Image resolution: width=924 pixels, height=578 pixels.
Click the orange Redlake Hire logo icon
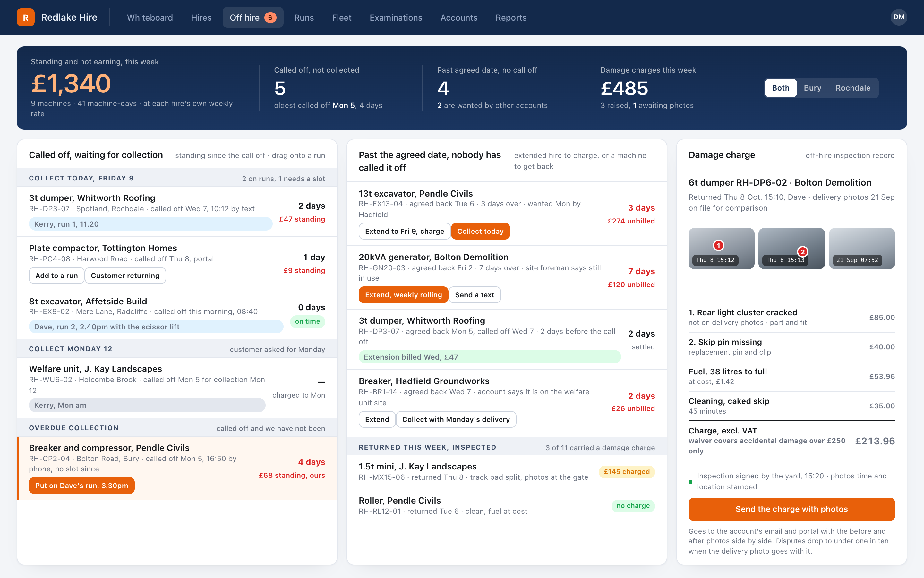pos(26,17)
